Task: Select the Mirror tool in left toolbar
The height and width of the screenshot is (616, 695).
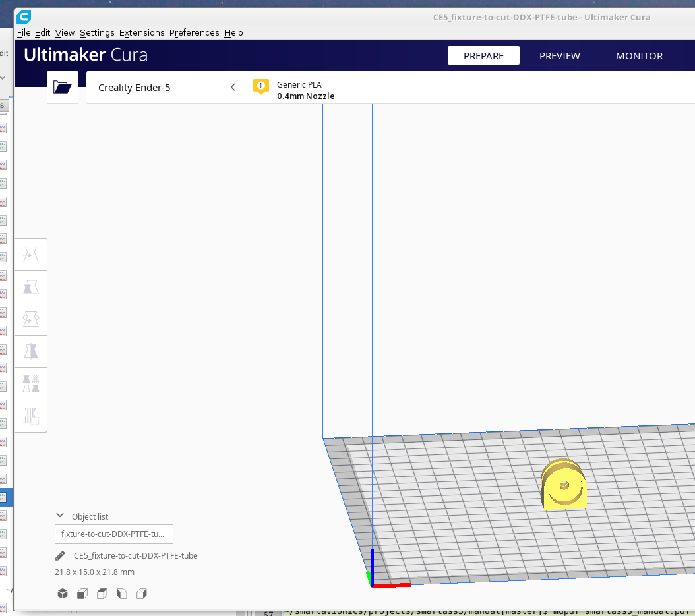Action: click(x=31, y=352)
